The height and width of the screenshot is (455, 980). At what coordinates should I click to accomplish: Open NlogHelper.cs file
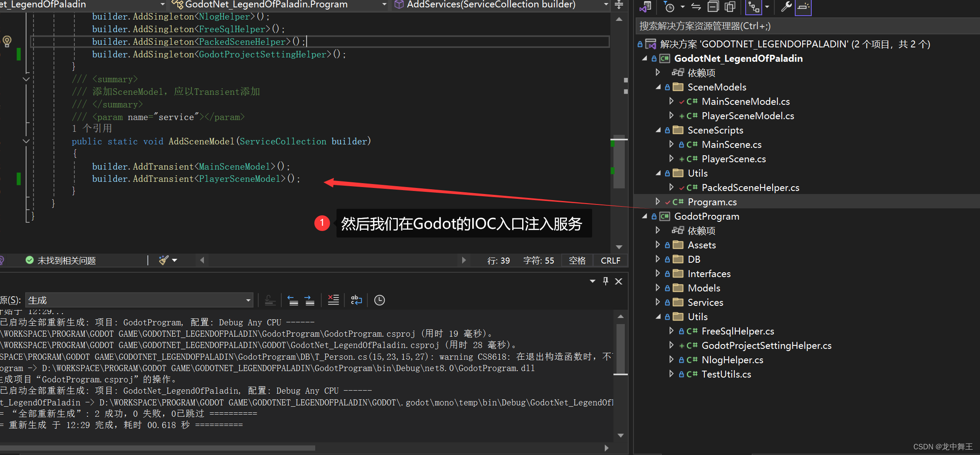pyautogui.click(x=733, y=360)
